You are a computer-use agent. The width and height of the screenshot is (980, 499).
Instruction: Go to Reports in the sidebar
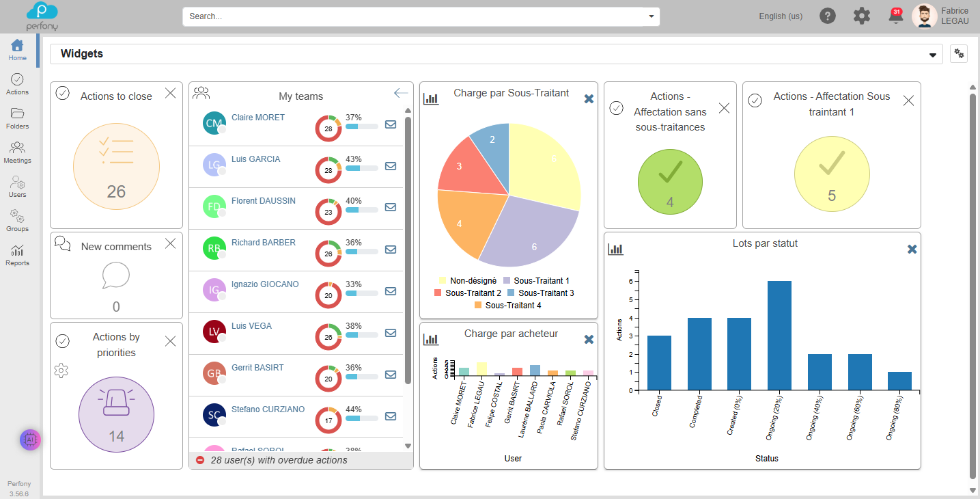(x=17, y=255)
